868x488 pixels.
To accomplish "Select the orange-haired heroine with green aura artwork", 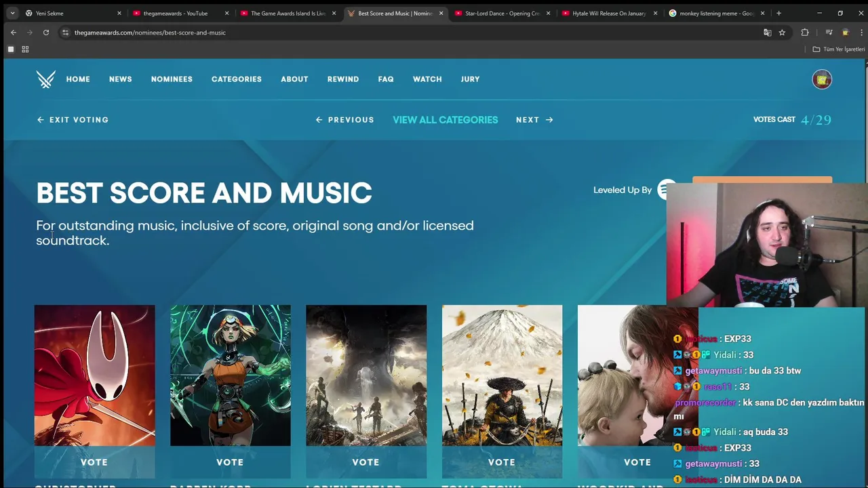I will coord(231,375).
